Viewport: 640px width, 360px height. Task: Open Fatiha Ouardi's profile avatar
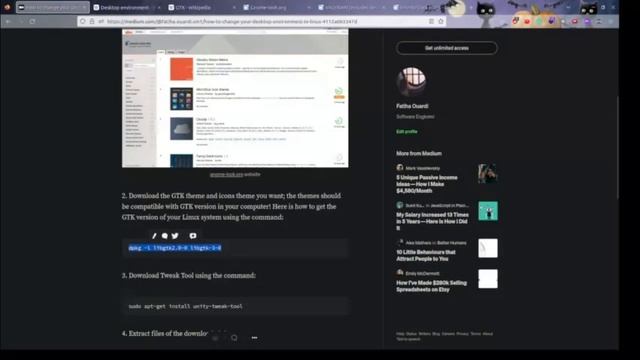pos(411,82)
